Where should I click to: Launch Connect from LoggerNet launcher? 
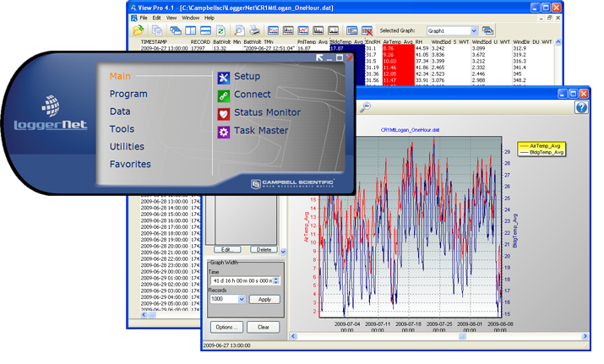(x=253, y=95)
